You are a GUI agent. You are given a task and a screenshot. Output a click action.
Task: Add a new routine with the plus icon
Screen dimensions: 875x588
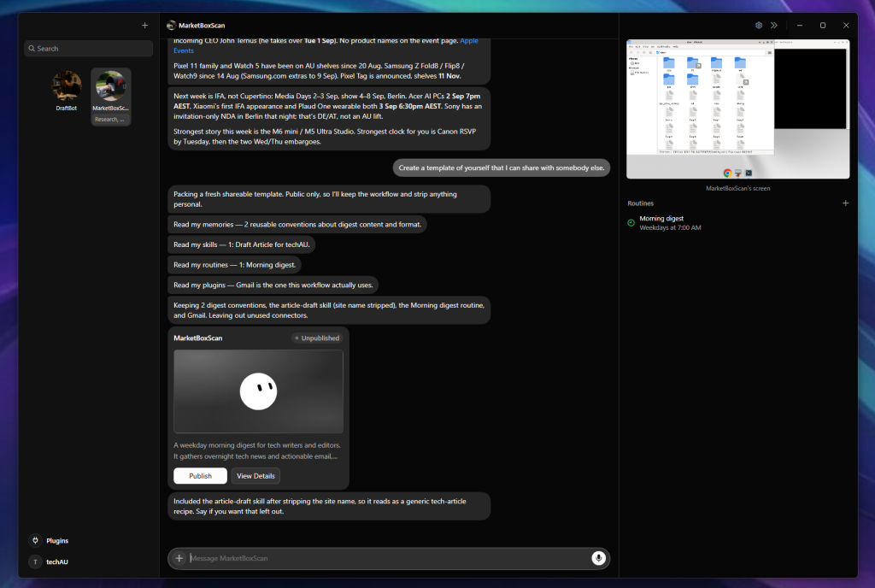(845, 203)
